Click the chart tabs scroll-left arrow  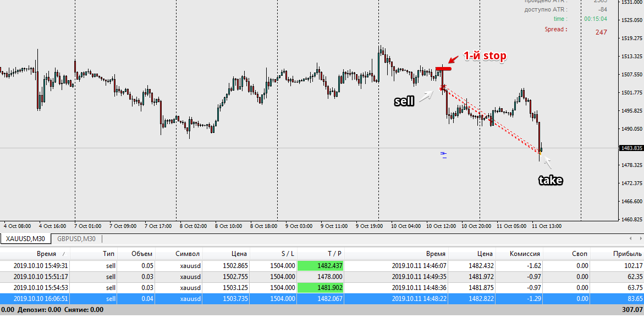tap(631, 238)
